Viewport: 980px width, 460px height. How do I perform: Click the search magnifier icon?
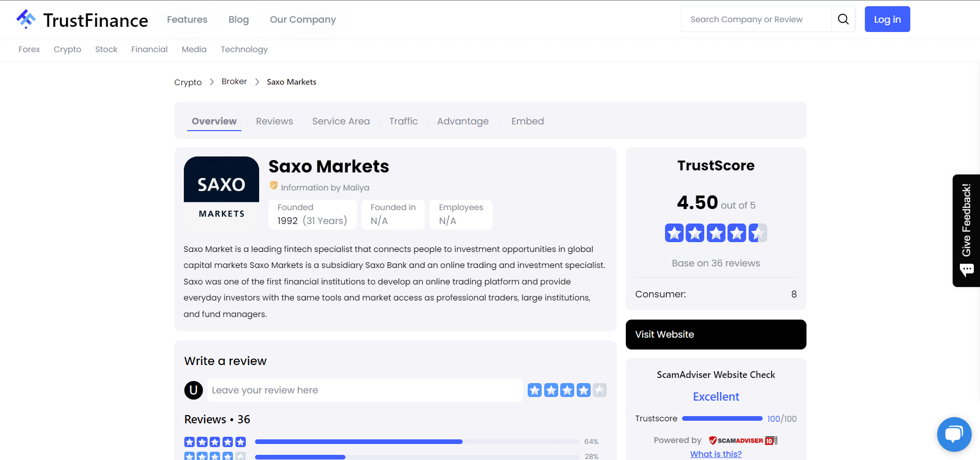point(843,19)
